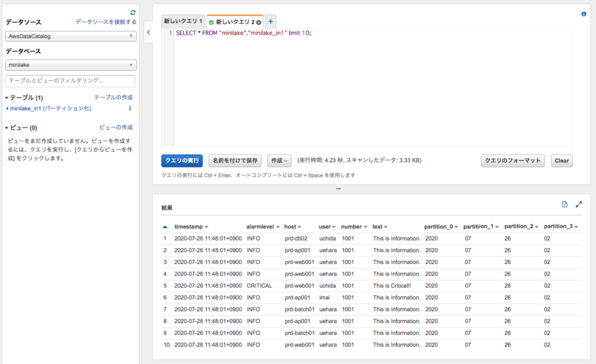Open the number column header menu
This screenshot has width=596, height=364.
(365, 227)
